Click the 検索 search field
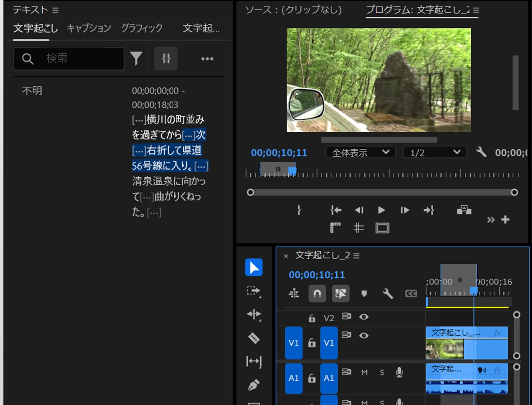This screenshot has width=532, height=405. [x=69, y=59]
